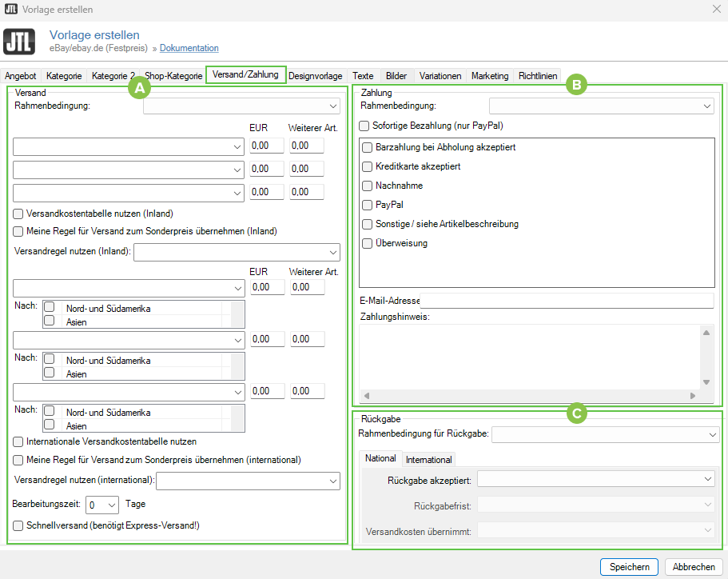
Task: Click into the E-Mail-Adresse input field
Action: tap(566, 301)
